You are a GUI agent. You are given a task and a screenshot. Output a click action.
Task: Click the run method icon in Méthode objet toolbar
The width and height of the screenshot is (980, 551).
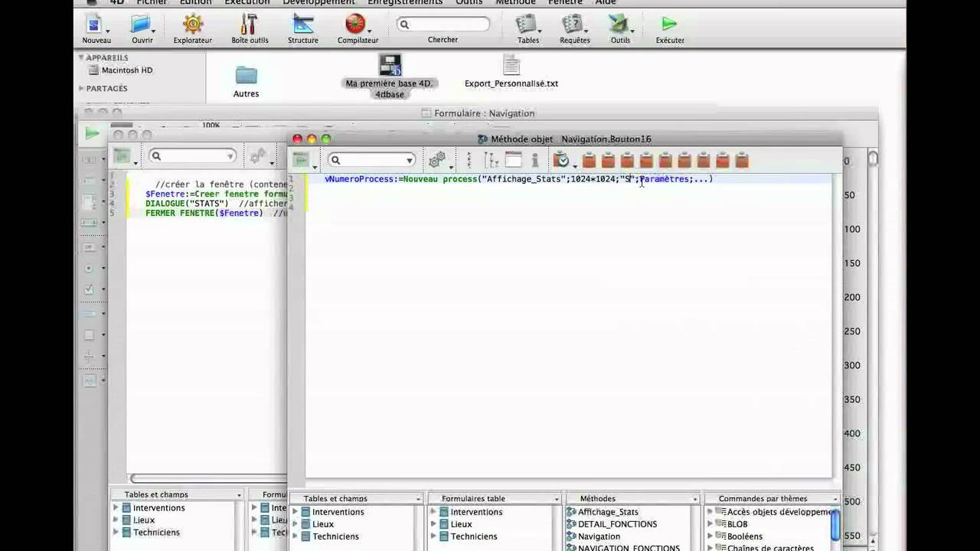point(300,160)
